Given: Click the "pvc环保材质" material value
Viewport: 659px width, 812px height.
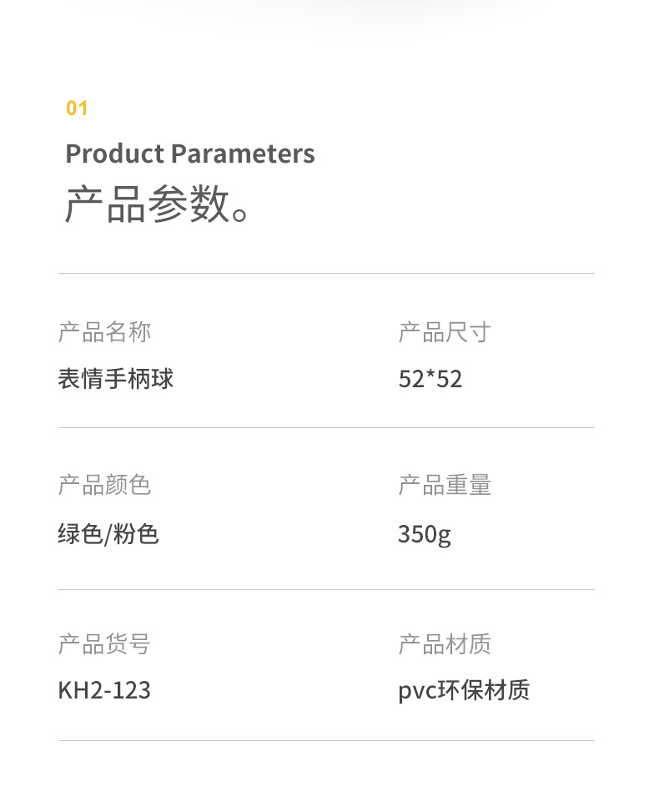Looking at the screenshot, I should coord(464,690).
